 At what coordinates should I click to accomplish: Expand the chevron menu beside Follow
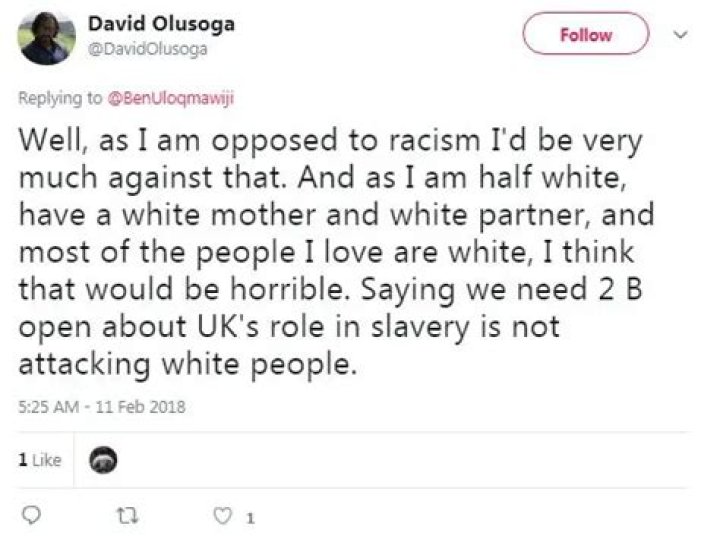tap(683, 34)
